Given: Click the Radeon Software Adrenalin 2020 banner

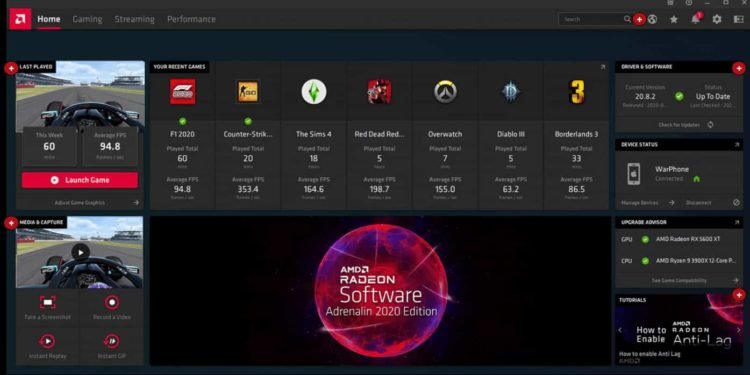Looking at the screenshot, I should [380, 291].
